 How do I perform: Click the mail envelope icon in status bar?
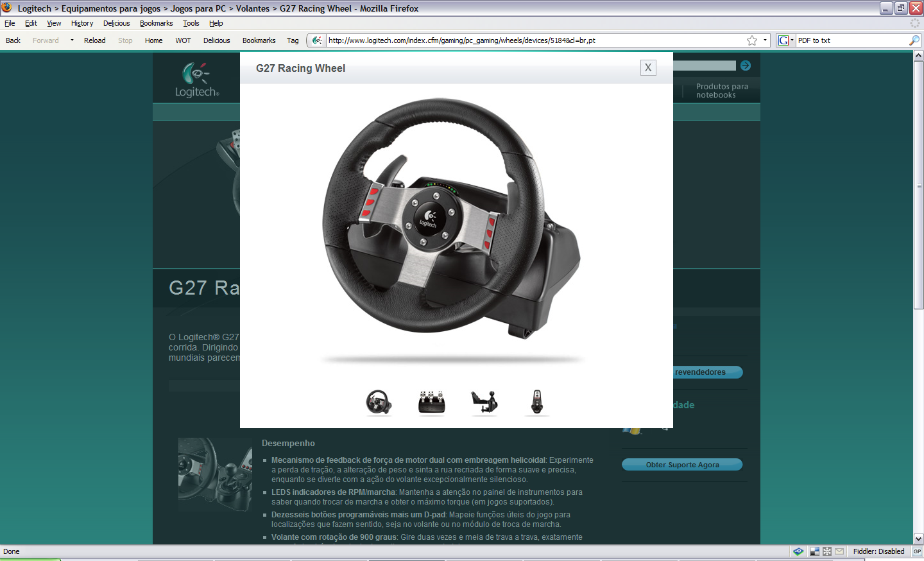(x=839, y=551)
